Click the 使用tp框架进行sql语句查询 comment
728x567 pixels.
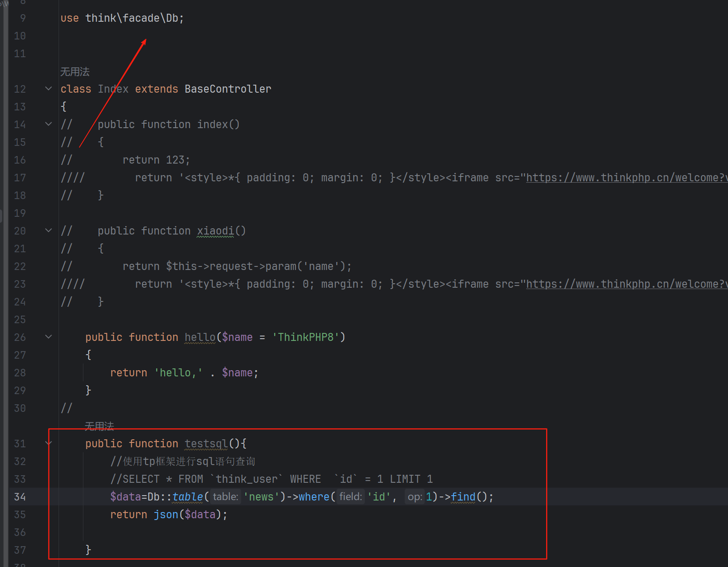pyautogui.click(x=183, y=461)
